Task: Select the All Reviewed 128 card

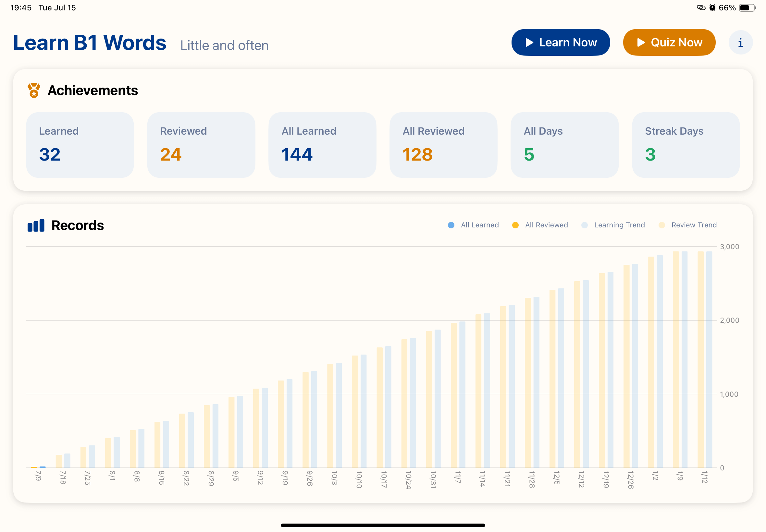Action: point(443,145)
